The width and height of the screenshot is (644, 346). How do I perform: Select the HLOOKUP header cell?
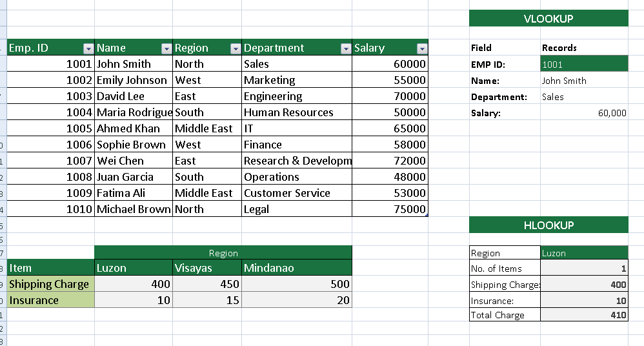pyautogui.click(x=548, y=225)
